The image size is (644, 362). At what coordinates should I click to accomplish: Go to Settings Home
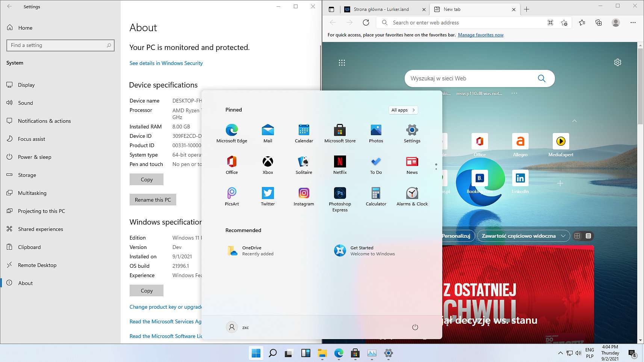click(x=60, y=28)
